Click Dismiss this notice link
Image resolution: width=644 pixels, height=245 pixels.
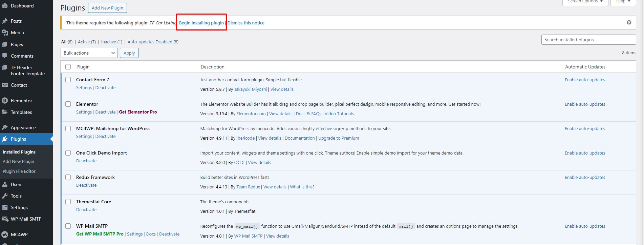tap(246, 23)
